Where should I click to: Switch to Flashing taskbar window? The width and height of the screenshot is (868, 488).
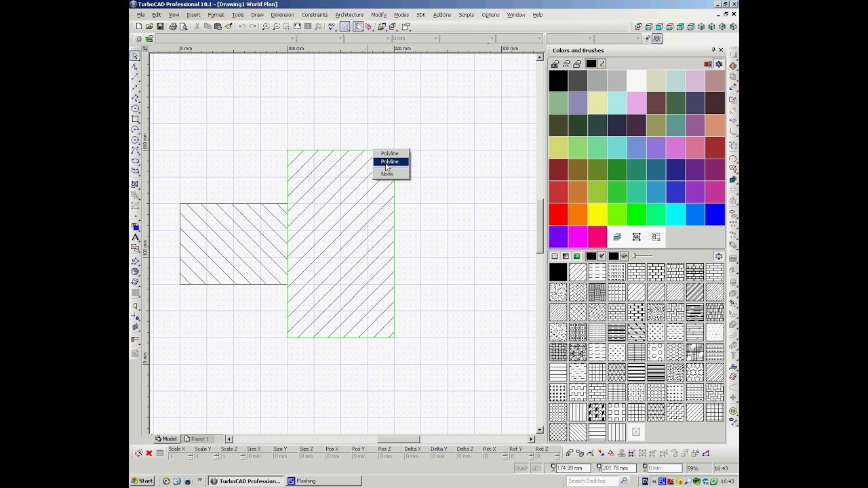click(x=322, y=481)
